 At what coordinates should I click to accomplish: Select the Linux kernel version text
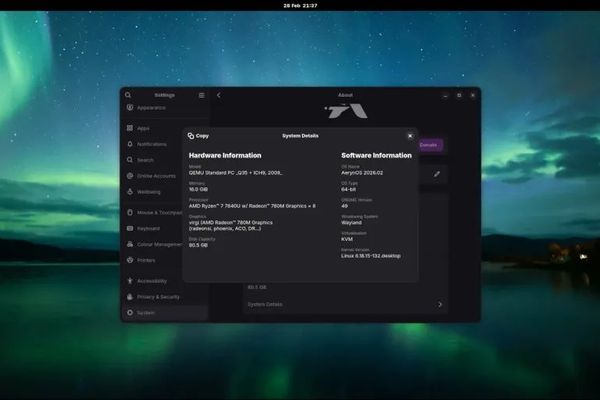tap(371, 256)
